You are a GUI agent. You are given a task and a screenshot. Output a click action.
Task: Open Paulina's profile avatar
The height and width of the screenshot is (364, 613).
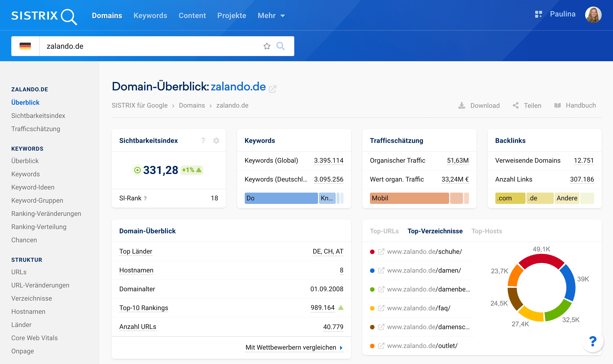(x=593, y=15)
